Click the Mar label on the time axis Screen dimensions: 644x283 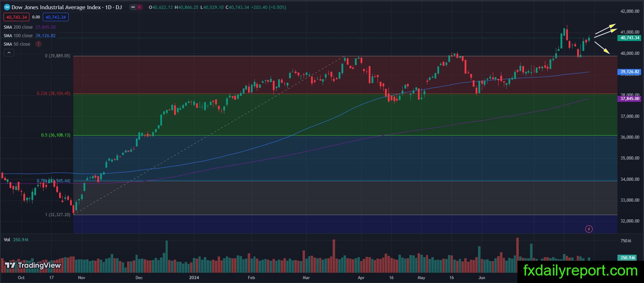point(306,278)
